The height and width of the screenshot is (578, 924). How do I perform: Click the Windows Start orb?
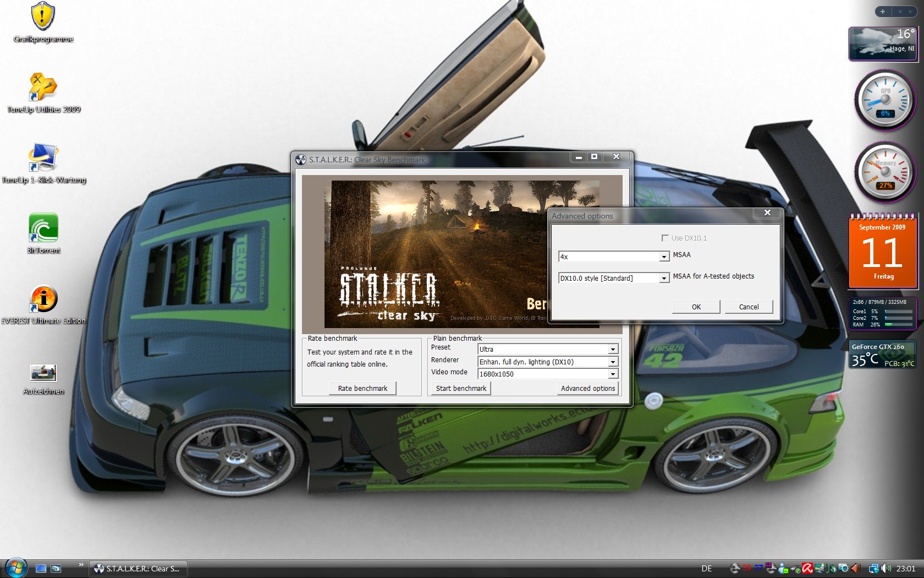pyautogui.click(x=15, y=568)
